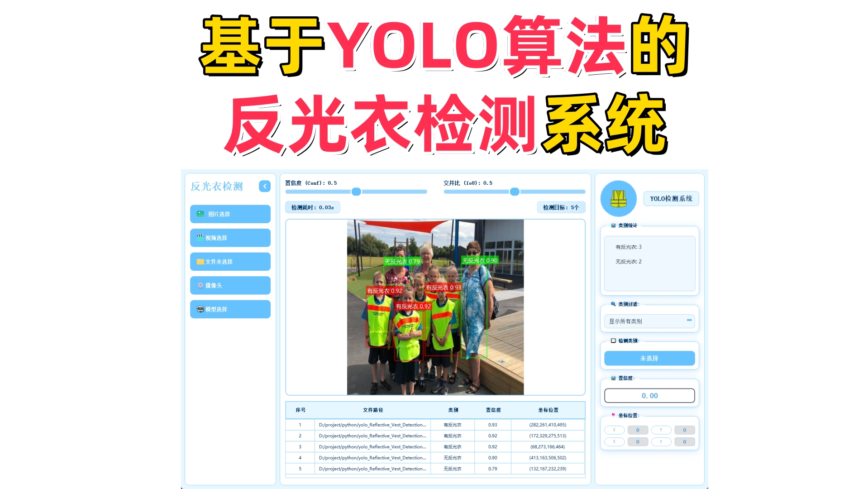This screenshot has height=489, width=868.
Task: Expand the dropdown arrow in 类别过滤 panel
Action: click(689, 321)
